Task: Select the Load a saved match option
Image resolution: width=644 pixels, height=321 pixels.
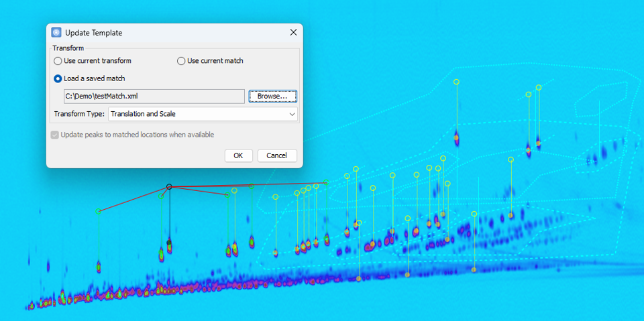Action: [x=58, y=78]
